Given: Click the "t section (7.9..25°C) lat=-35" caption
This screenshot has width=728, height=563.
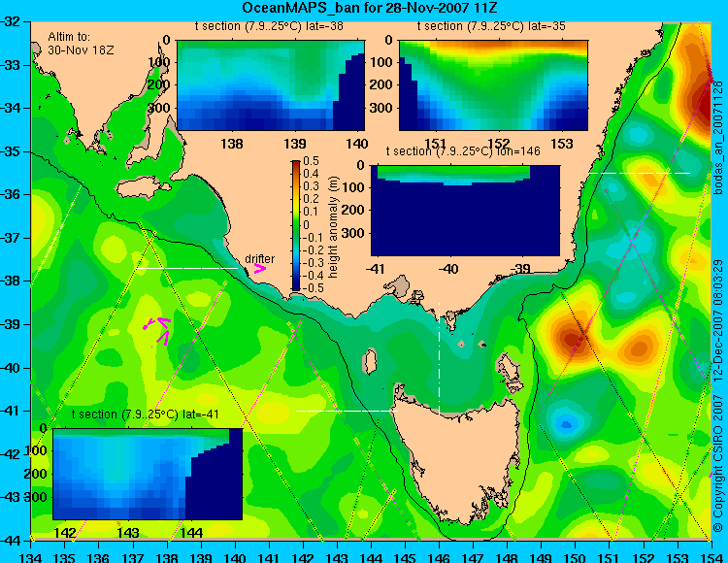Looking at the screenshot, I should pyautogui.click(x=491, y=26).
